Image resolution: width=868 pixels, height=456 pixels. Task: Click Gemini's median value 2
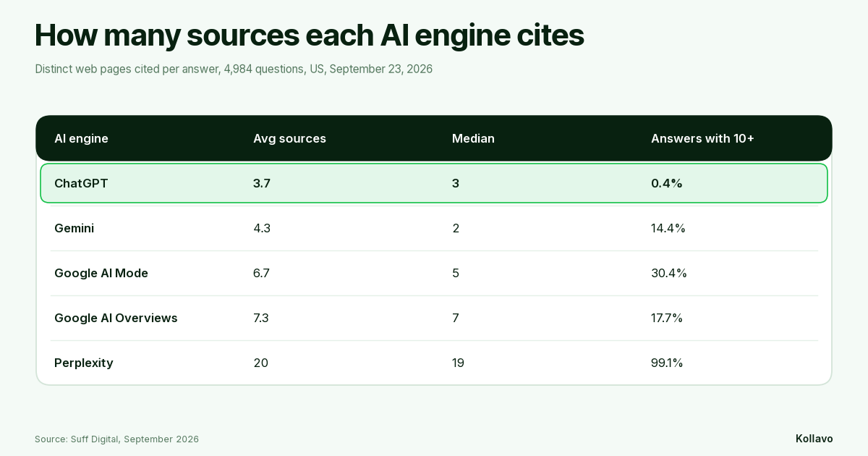(x=456, y=228)
